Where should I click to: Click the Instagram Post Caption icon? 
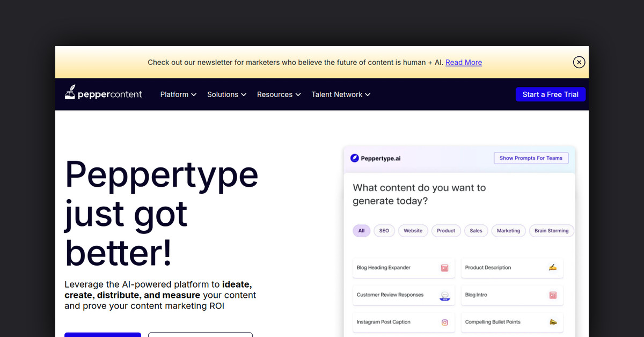(x=444, y=322)
